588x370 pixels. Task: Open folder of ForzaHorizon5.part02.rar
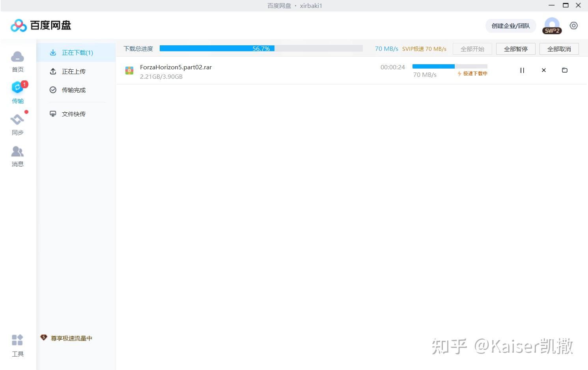(x=565, y=70)
